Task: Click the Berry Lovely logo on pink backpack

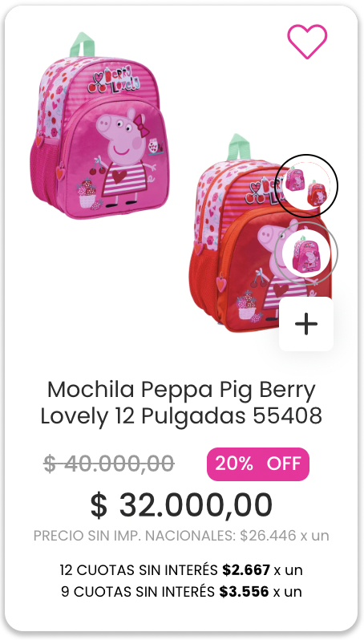Action: 115,80
